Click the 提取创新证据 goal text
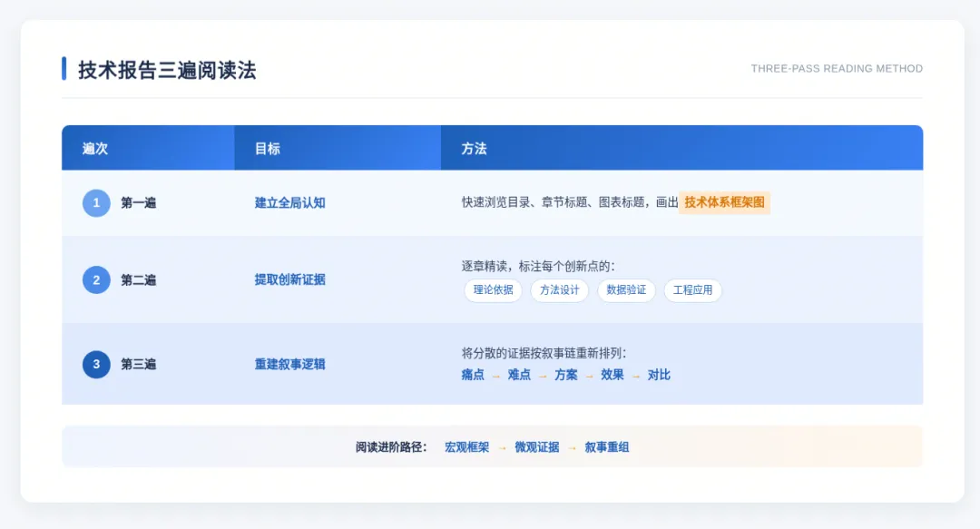The width and height of the screenshot is (980, 529). coord(290,279)
